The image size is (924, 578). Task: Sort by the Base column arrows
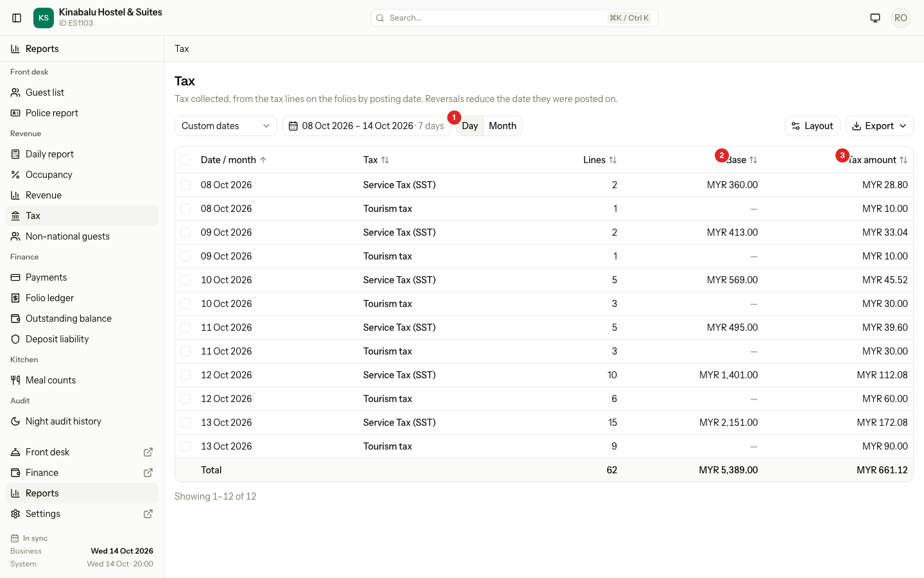753,160
